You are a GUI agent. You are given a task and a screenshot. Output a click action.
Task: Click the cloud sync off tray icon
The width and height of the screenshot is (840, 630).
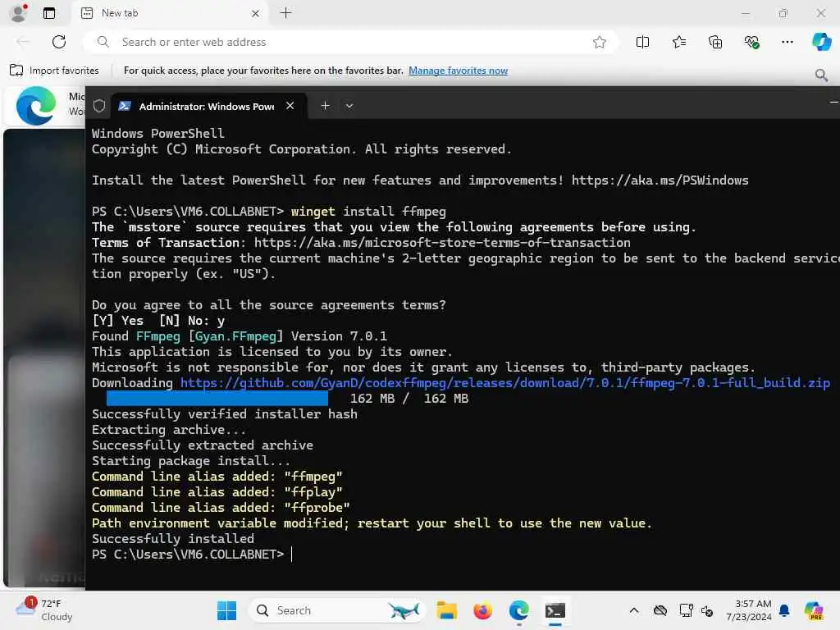coord(660,610)
